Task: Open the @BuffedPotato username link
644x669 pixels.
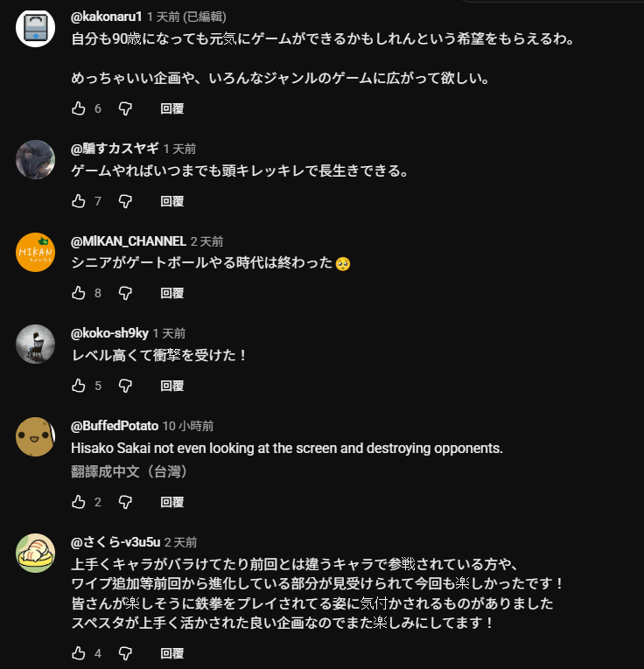Action: click(x=115, y=426)
